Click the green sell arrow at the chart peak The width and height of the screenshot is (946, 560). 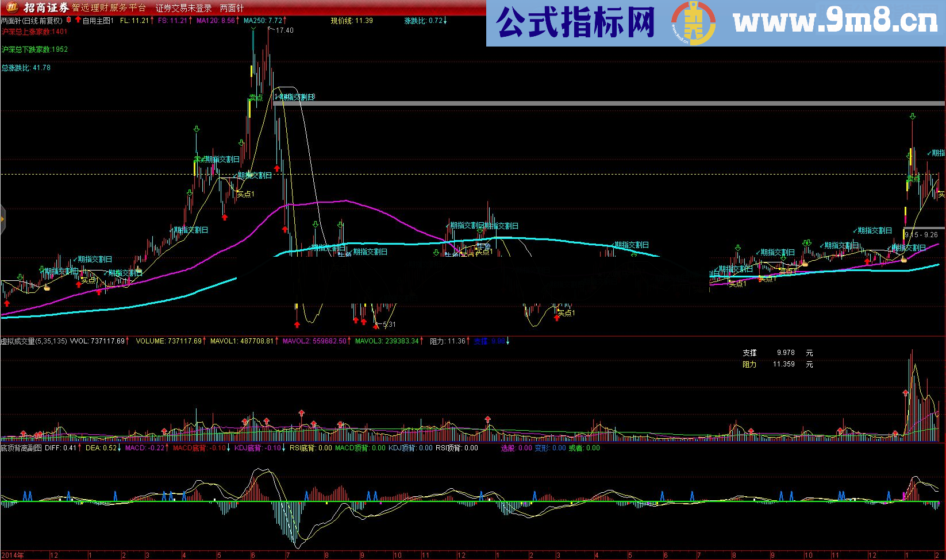point(253,29)
